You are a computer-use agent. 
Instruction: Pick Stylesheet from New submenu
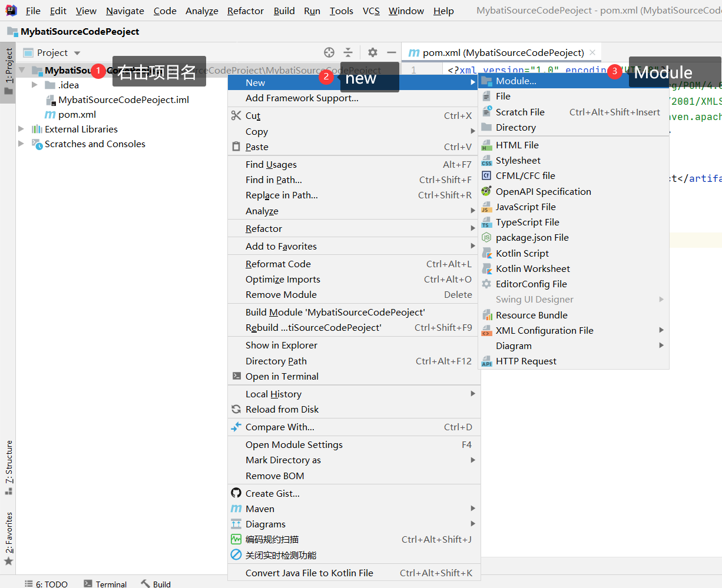tap(574, 160)
